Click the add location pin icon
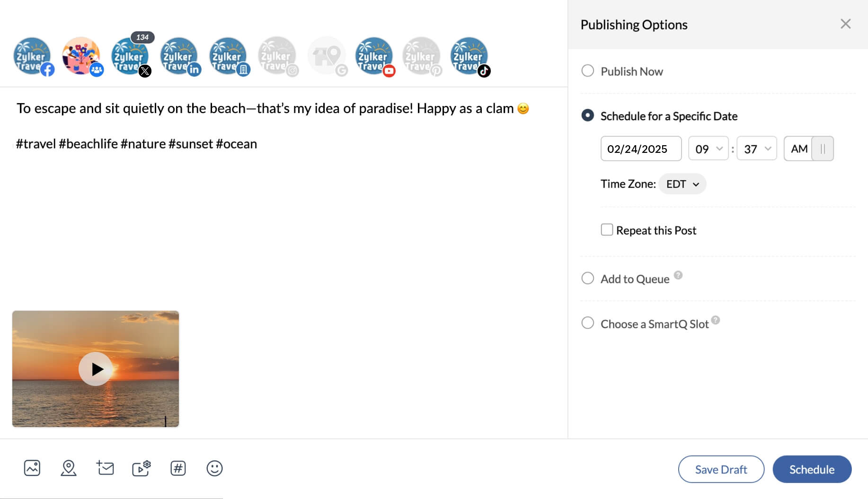Screen dimensions: 868x499 pyautogui.click(x=69, y=468)
